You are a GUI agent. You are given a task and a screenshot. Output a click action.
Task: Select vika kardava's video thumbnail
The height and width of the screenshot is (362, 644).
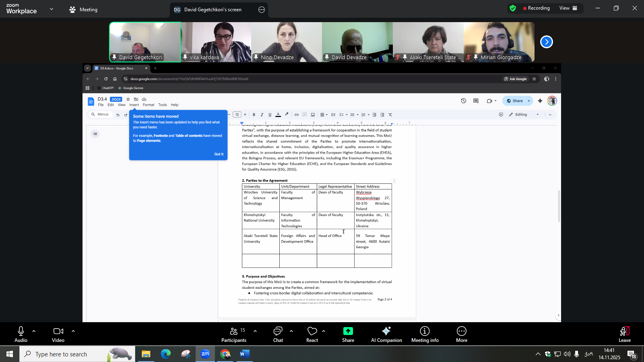pos(216,42)
